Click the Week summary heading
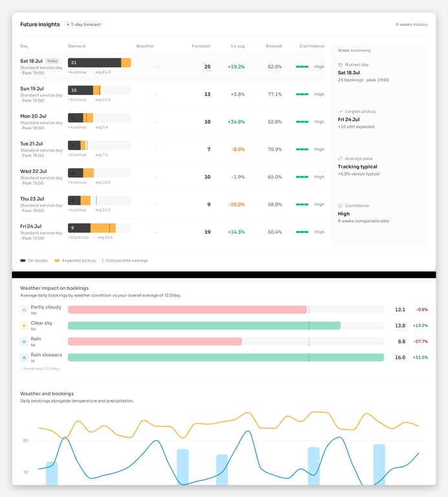 (x=354, y=50)
